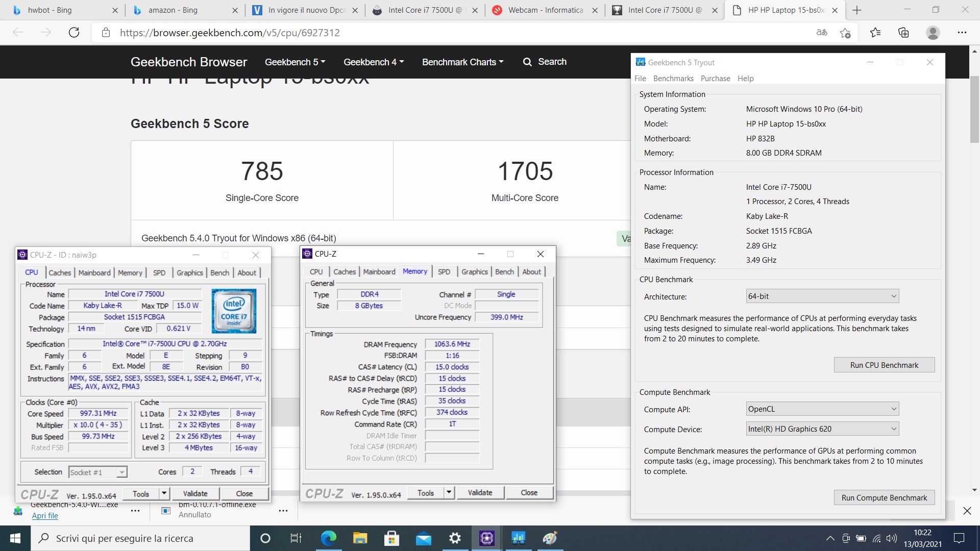
Task: Open the Help menu in Geekbench 5
Action: click(x=745, y=79)
